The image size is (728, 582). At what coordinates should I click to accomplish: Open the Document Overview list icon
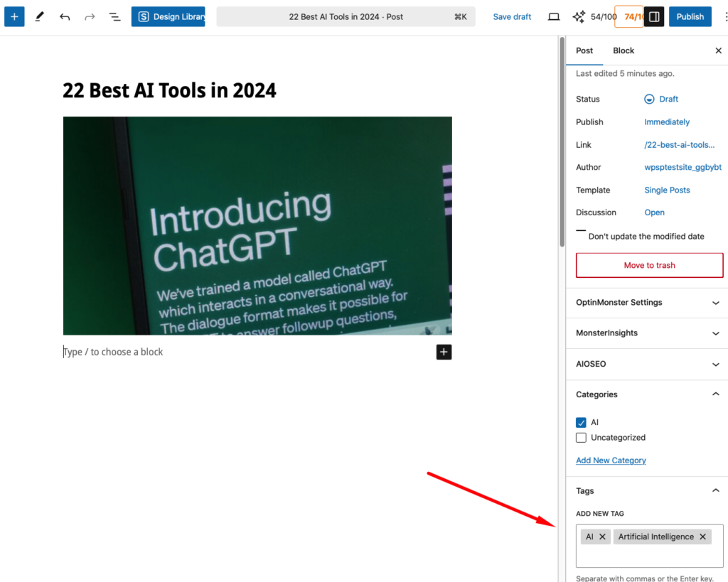click(114, 16)
